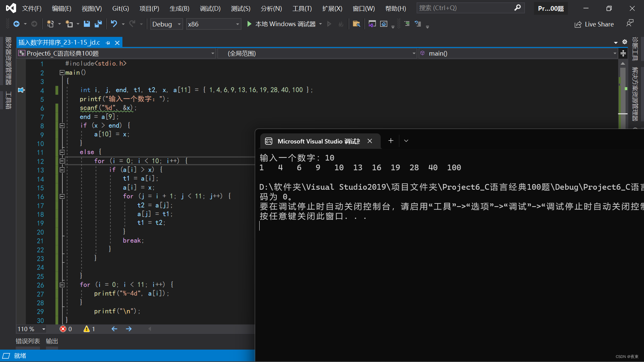Select the Save All icon in the toolbar
This screenshot has height=362, width=644.
click(x=98, y=24)
